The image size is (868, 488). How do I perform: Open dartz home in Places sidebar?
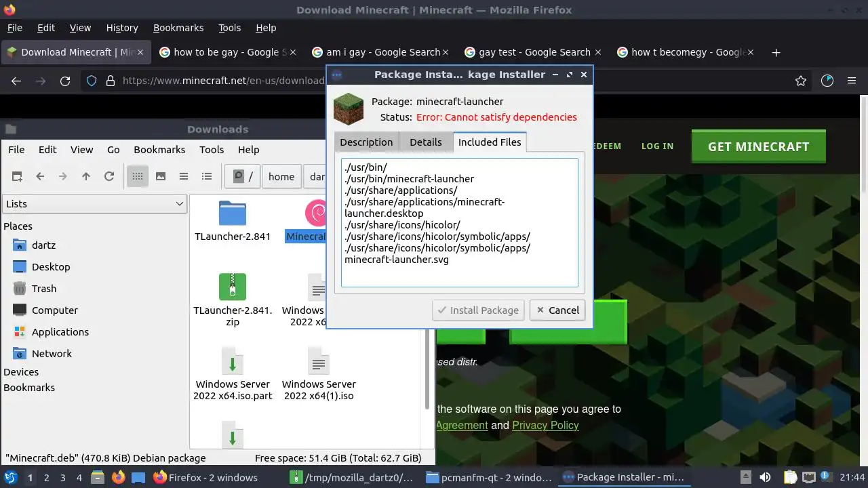click(x=43, y=245)
